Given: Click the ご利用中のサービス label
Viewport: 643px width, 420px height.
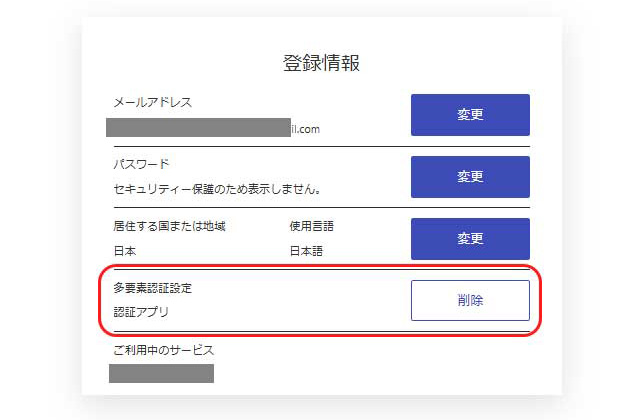Looking at the screenshot, I should point(162,350).
